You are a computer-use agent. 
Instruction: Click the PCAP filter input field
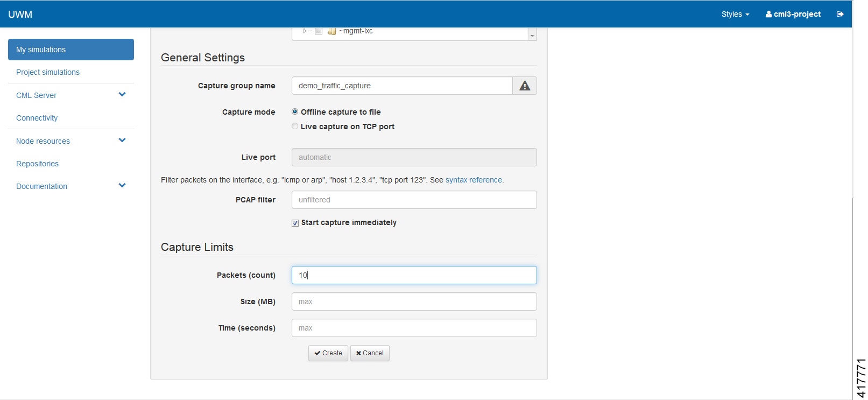click(x=414, y=200)
